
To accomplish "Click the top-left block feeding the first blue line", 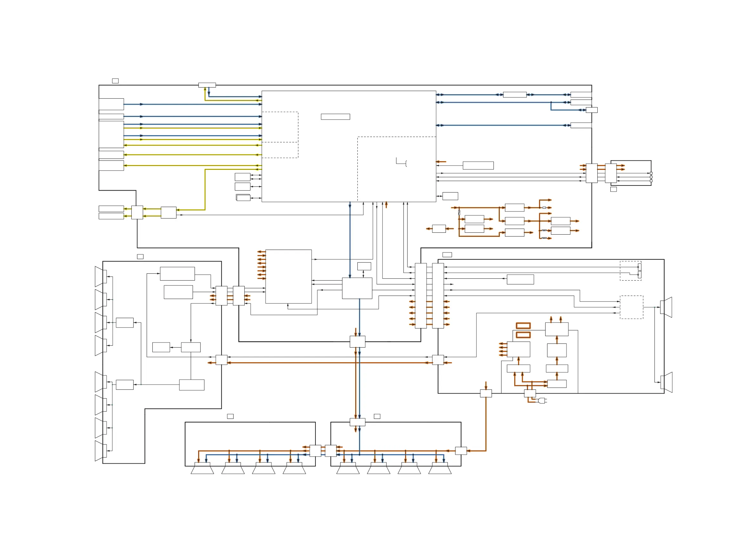I will pyautogui.click(x=111, y=104).
